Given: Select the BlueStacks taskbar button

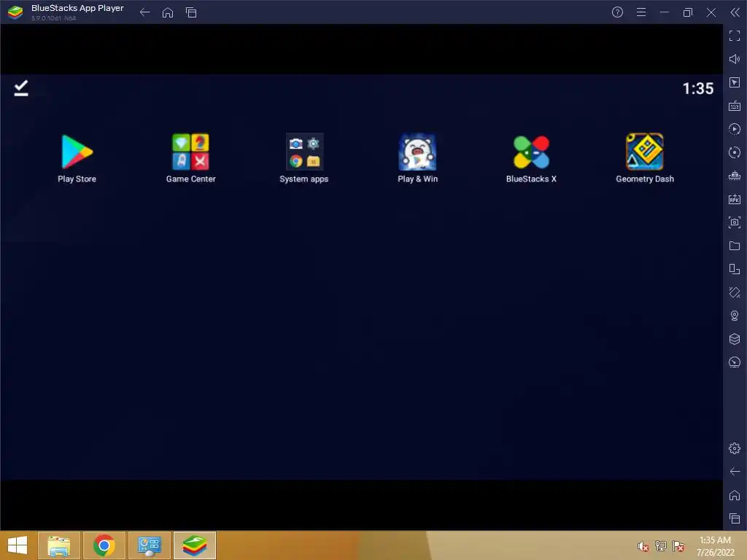Looking at the screenshot, I should tap(195, 545).
